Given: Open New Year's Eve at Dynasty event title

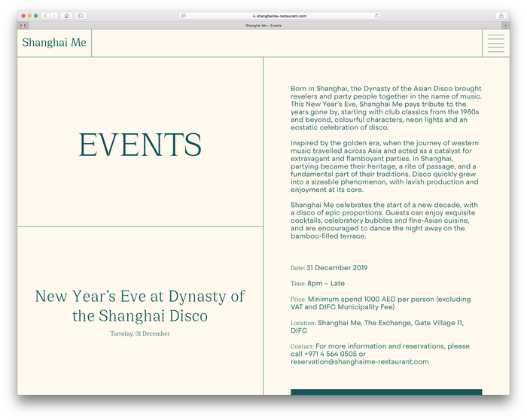Looking at the screenshot, I should (140, 306).
